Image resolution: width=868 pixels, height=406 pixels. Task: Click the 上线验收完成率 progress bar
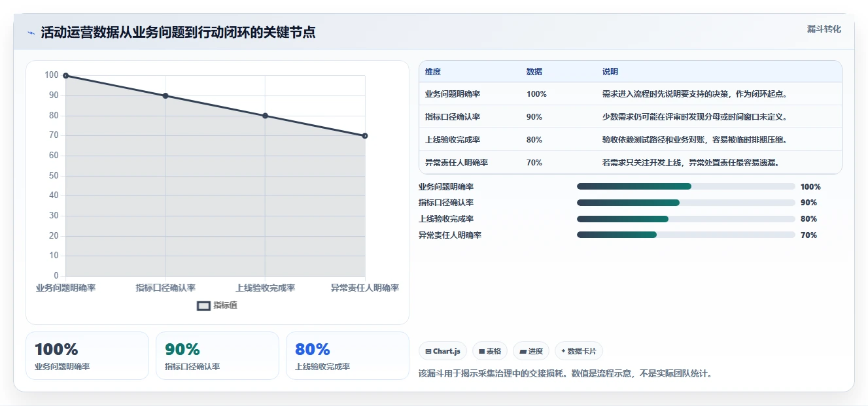[686, 218]
